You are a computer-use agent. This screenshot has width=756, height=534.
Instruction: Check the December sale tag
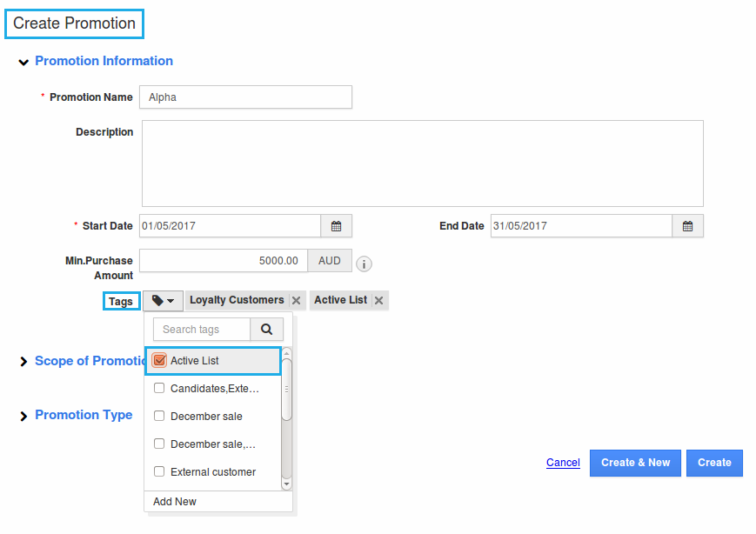click(159, 416)
